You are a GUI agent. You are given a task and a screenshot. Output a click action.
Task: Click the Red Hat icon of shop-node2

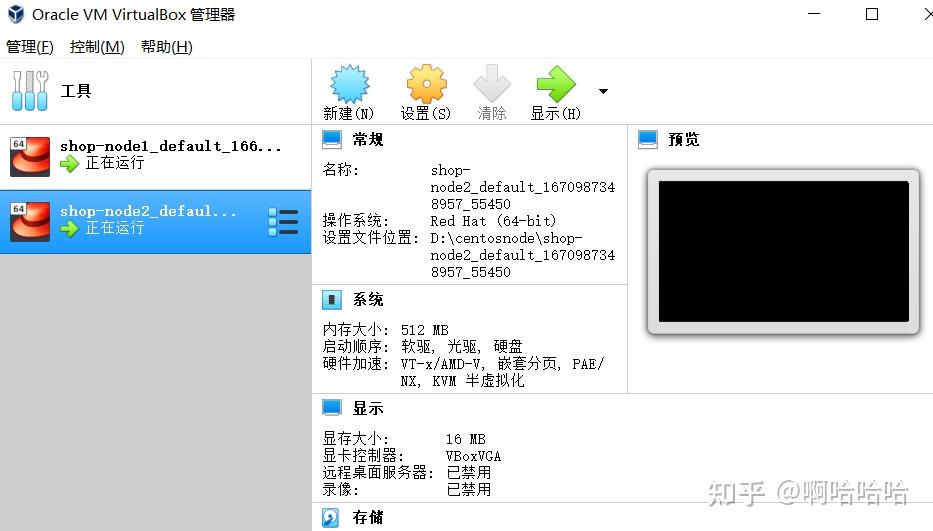point(30,221)
